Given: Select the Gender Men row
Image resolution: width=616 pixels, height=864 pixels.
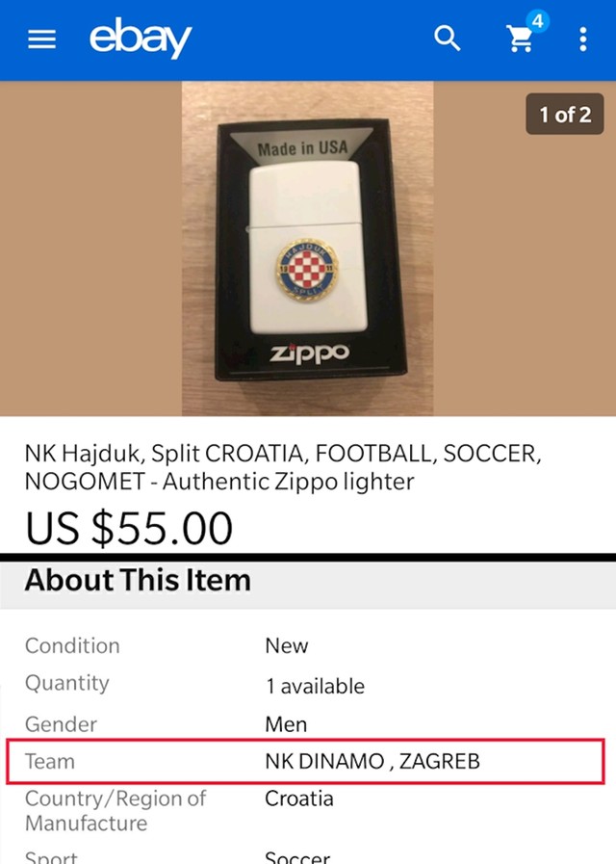Looking at the screenshot, I should point(308,723).
